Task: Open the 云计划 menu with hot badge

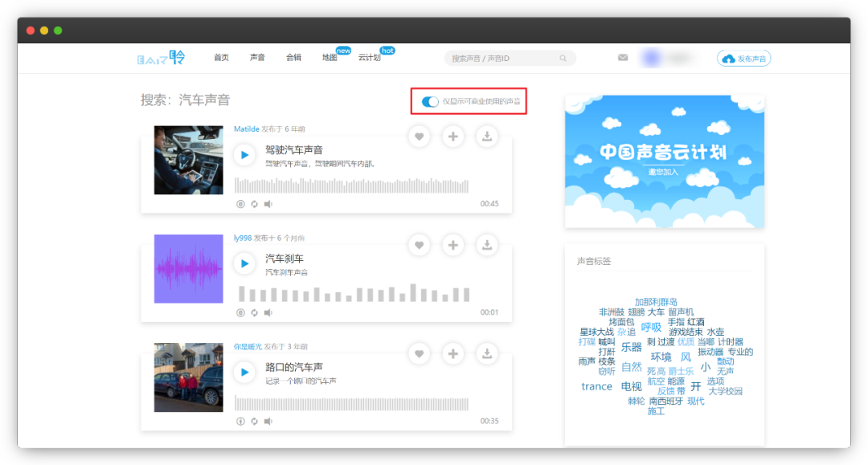Action: point(371,58)
